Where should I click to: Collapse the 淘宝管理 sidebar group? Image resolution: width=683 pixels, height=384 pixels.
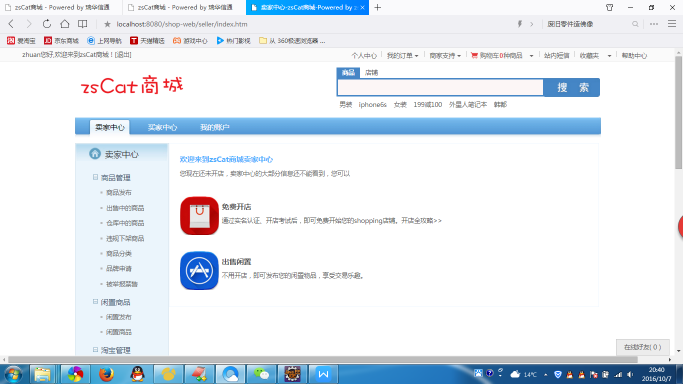(95, 349)
